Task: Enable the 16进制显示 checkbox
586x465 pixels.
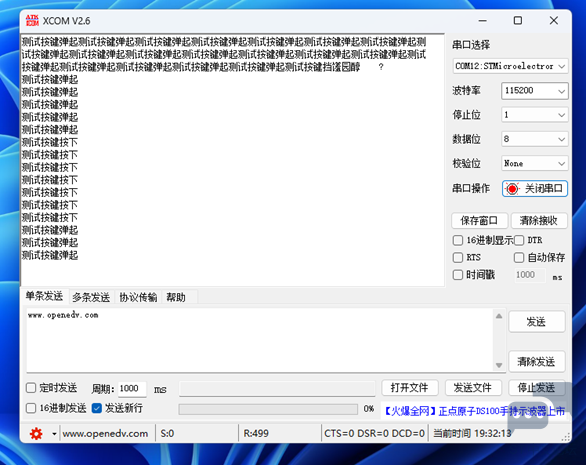Action: tap(458, 240)
